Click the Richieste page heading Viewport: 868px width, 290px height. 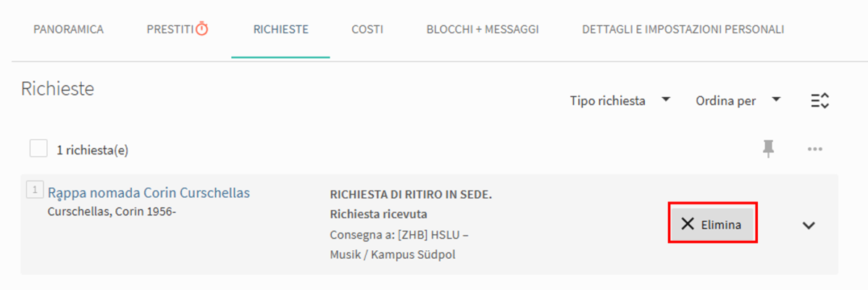tap(57, 89)
